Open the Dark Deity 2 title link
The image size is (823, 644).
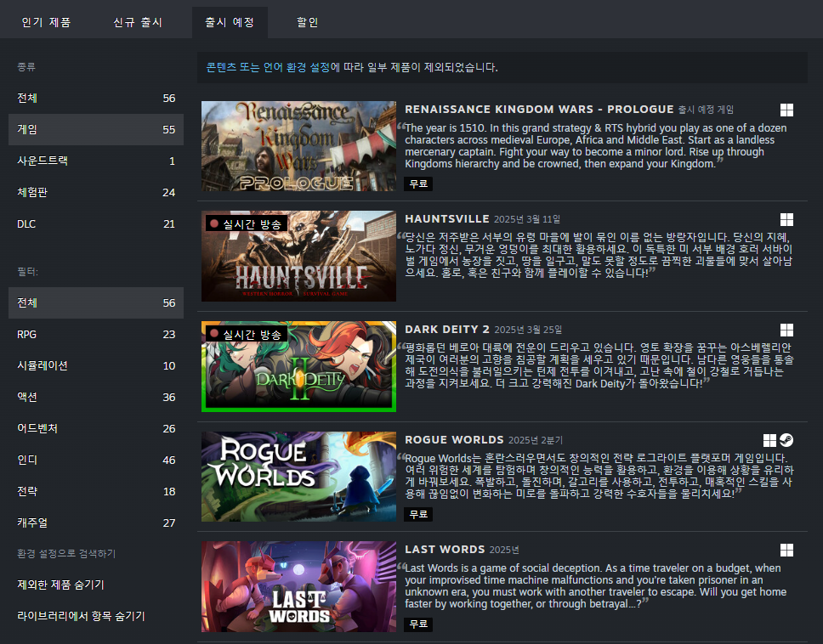coord(447,330)
